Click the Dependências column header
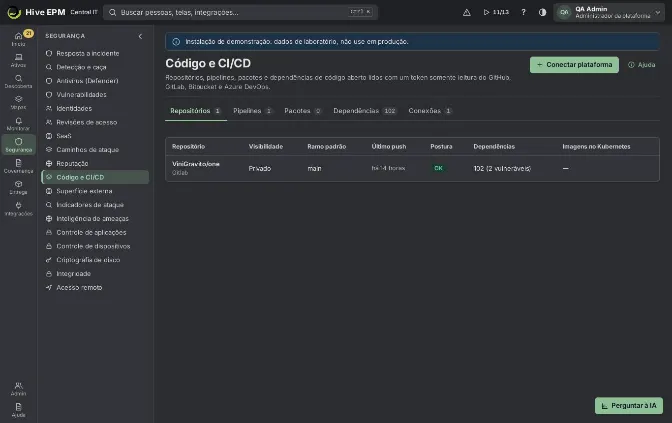Viewport: 672px width, 423px height. [x=494, y=147]
